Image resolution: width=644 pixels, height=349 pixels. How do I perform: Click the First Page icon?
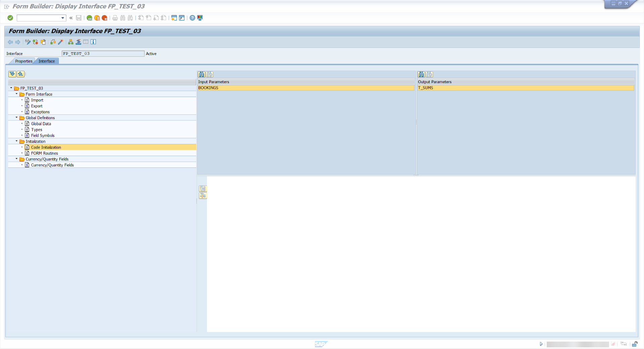[141, 18]
